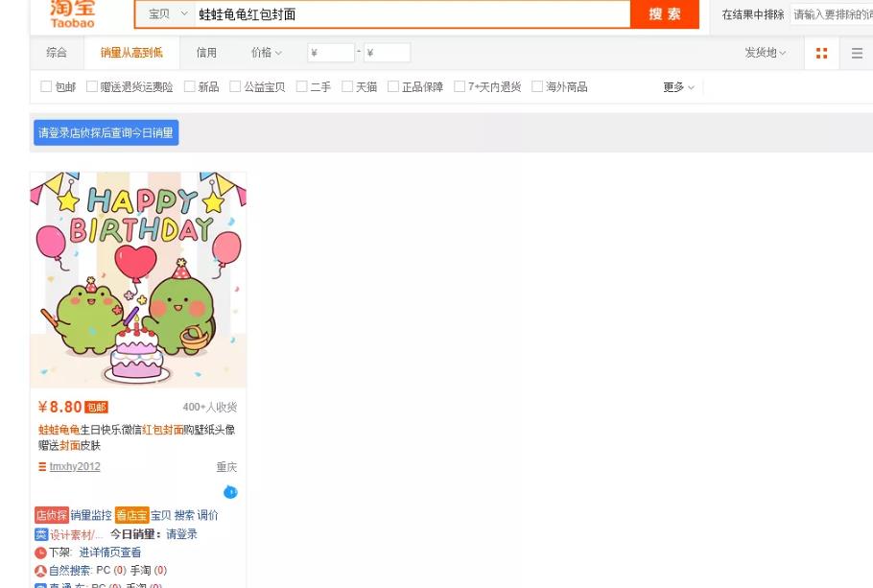This screenshot has height=588, width=873.
Task: Check the 天猫 filter checkbox
Action: [347, 86]
